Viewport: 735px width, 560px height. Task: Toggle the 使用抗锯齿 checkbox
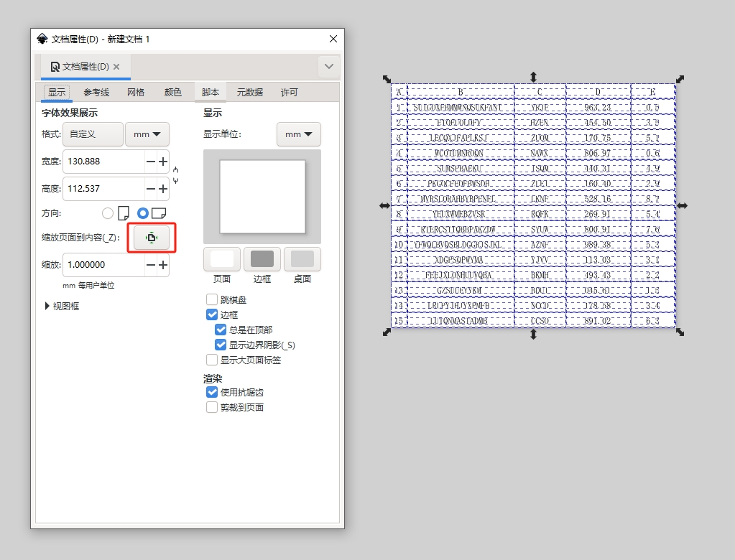pos(212,392)
